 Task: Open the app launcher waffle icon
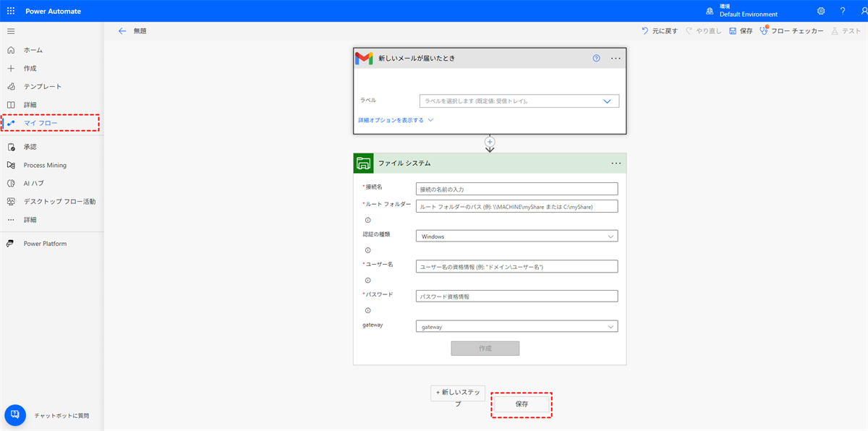(11, 11)
